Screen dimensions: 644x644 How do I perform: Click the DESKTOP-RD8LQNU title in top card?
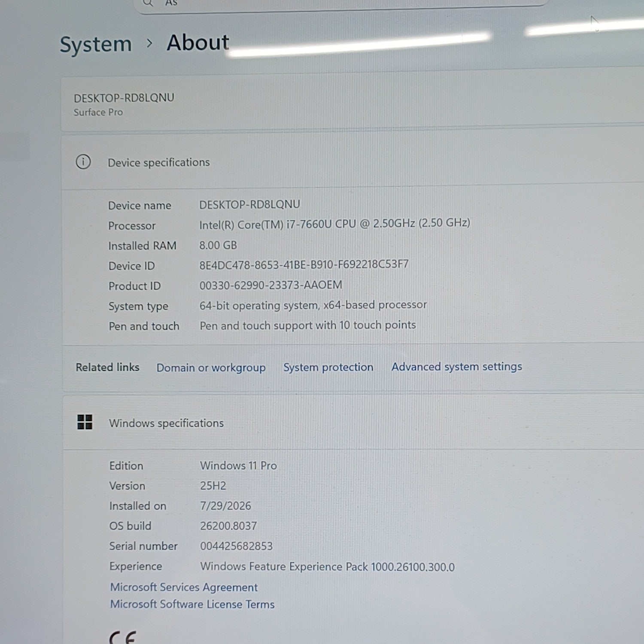[124, 98]
